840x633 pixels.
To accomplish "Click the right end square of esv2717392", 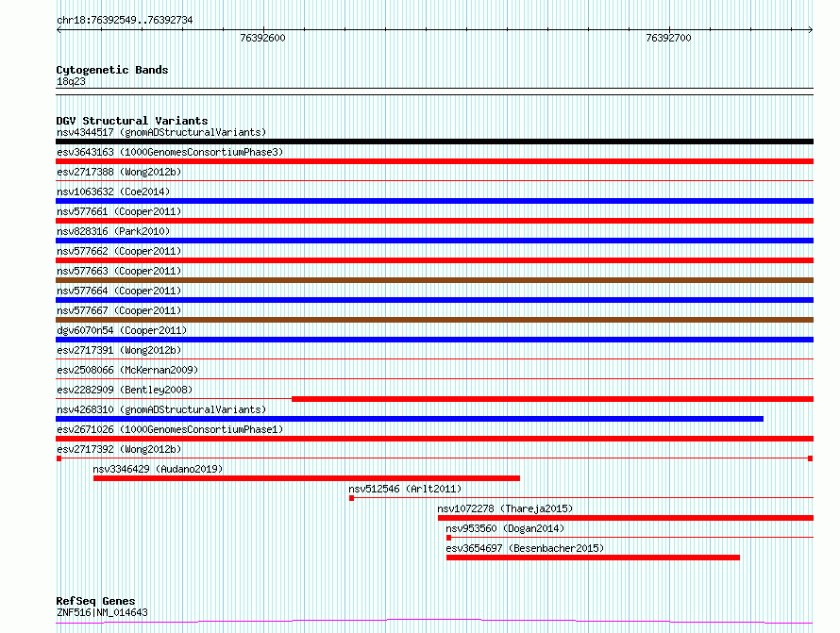I will tap(810, 458).
